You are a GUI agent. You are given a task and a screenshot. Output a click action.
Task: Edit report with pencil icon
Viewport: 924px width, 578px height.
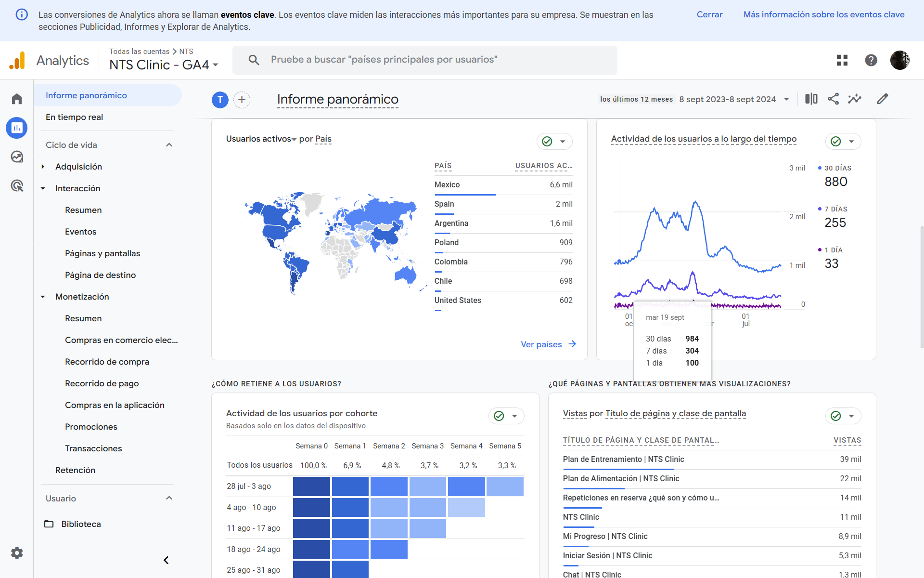pos(882,99)
